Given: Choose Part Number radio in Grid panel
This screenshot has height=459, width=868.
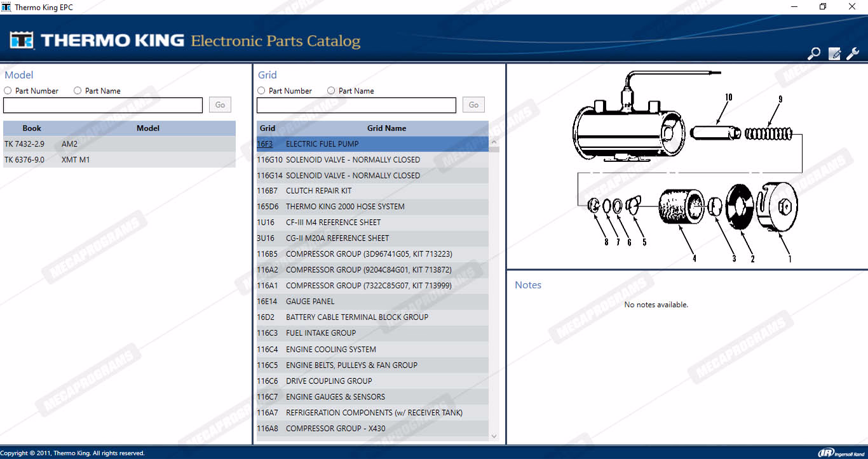Looking at the screenshot, I should coord(261,91).
